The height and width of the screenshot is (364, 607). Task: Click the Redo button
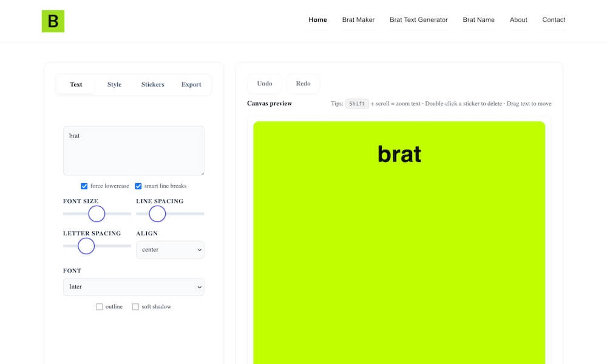point(302,84)
